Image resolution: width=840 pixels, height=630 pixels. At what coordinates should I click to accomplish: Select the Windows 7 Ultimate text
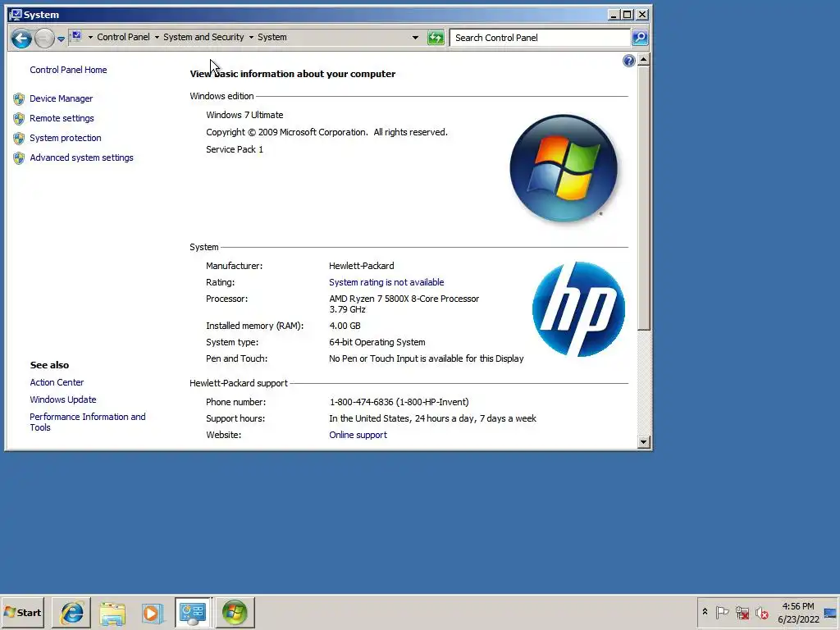pos(244,115)
